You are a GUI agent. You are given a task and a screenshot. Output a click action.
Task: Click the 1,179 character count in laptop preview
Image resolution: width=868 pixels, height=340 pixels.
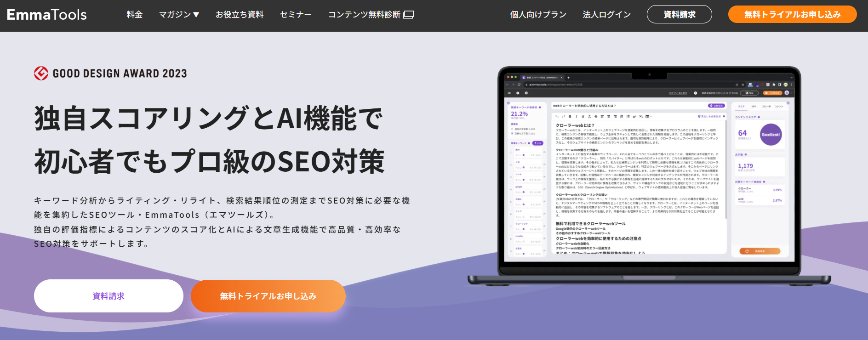pyautogui.click(x=745, y=166)
